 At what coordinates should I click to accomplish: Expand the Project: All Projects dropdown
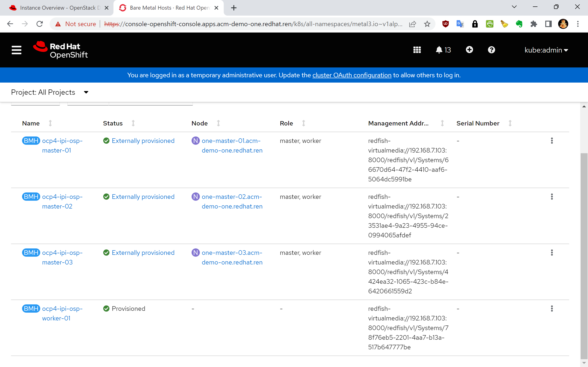click(x=50, y=92)
